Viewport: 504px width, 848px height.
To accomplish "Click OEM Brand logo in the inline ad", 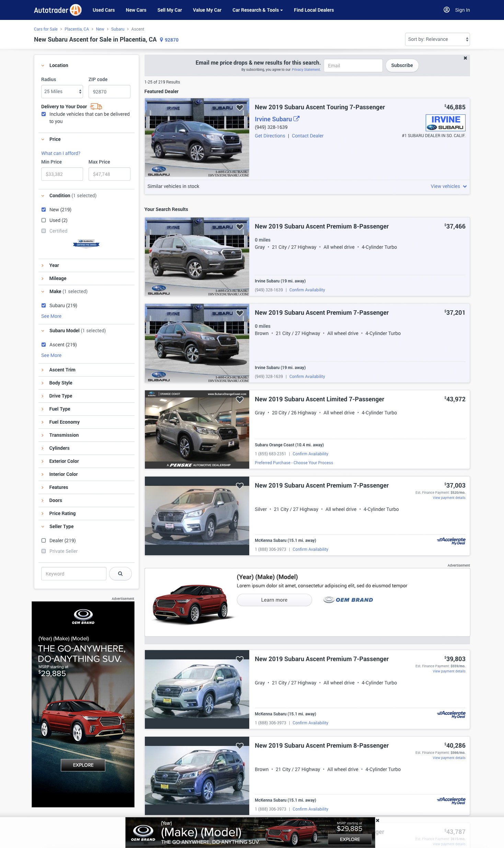I will click(x=348, y=600).
